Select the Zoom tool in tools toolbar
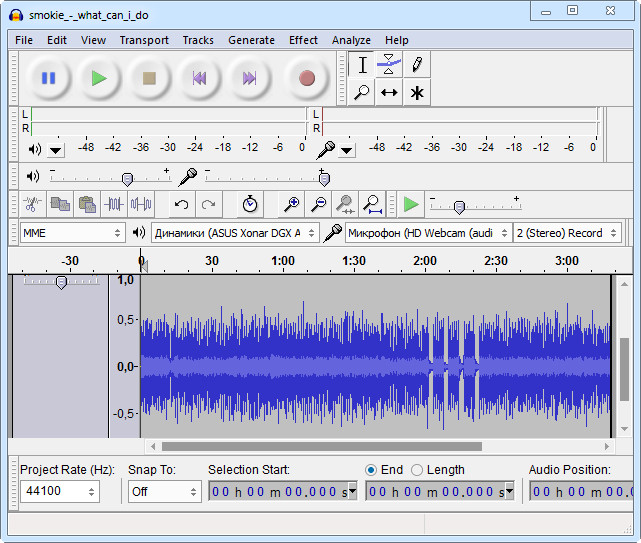The width and height of the screenshot is (641, 543). [362, 93]
